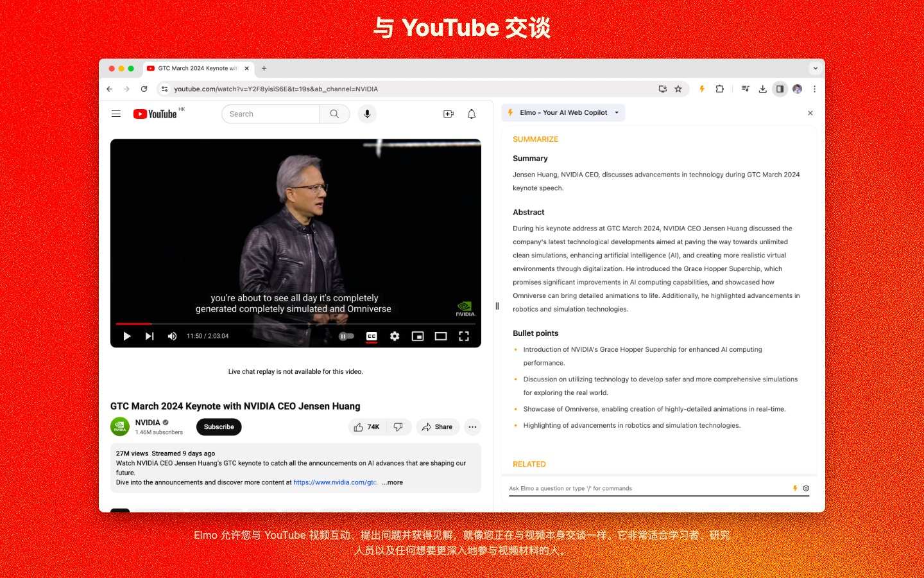Toggle the autoplay switch

(346, 336)
